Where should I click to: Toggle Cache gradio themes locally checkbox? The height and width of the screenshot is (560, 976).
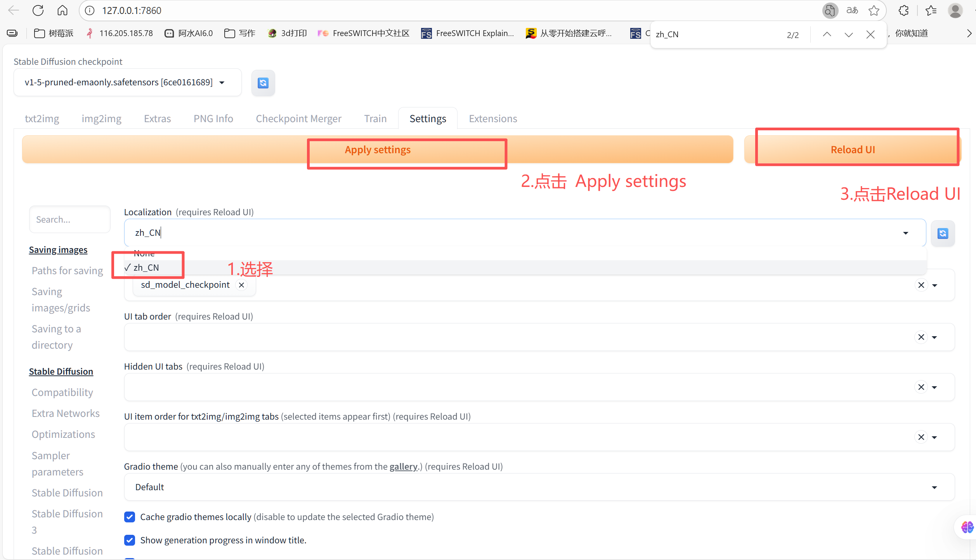pyautogui.click(x=130, y=517)
